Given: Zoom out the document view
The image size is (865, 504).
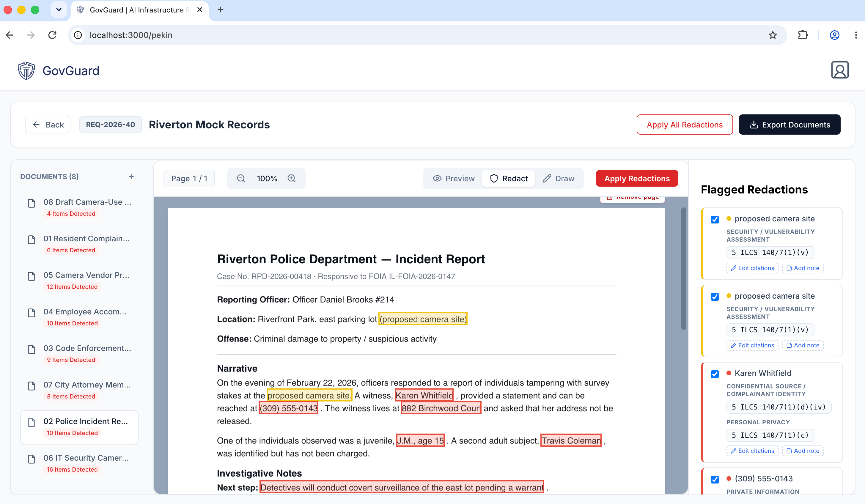Looking at the screenshot, I should 241,178.
